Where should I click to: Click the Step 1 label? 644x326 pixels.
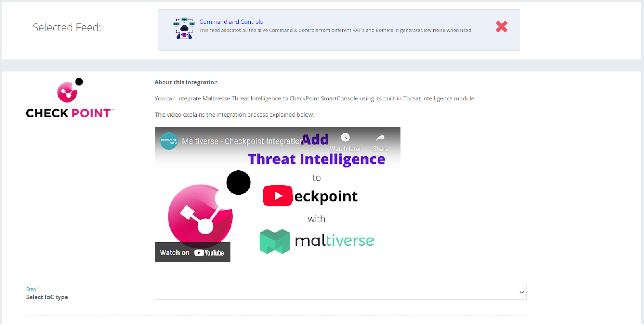[x=33, y=289]
